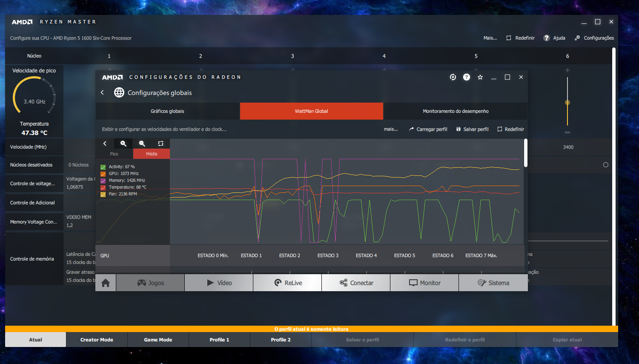The image size is (639, 364).
Task: Select ESTADO 6 GPU state
Action: coord(443,255)
